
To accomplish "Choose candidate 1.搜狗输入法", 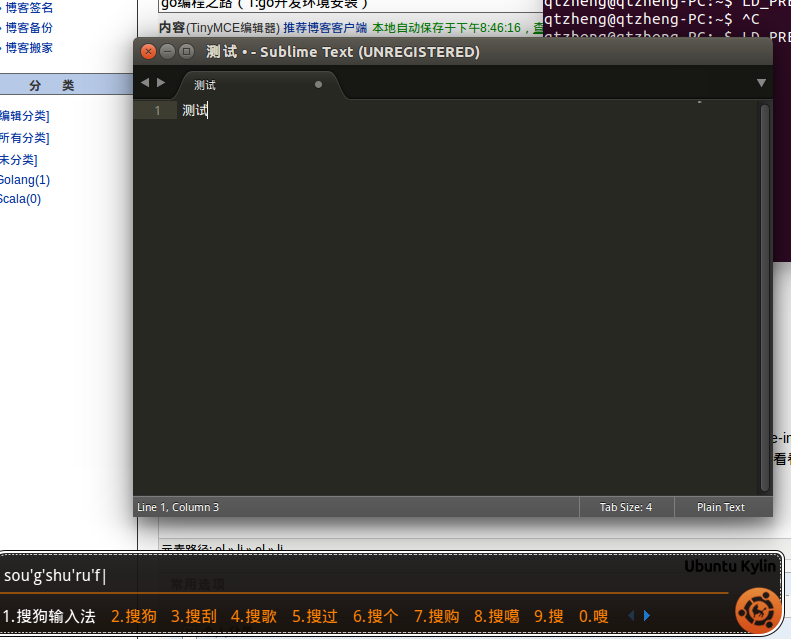I will pyautogui.click(x=49, y=616).
